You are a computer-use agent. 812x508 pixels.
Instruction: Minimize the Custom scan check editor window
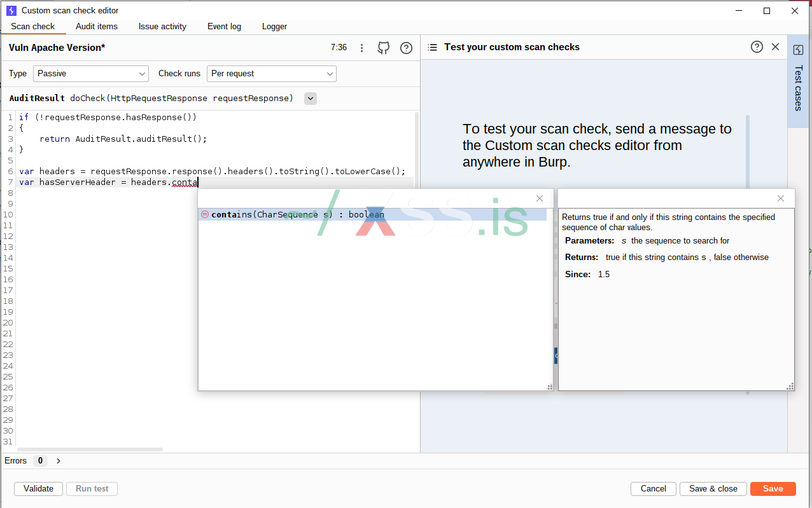click(739, 10)
